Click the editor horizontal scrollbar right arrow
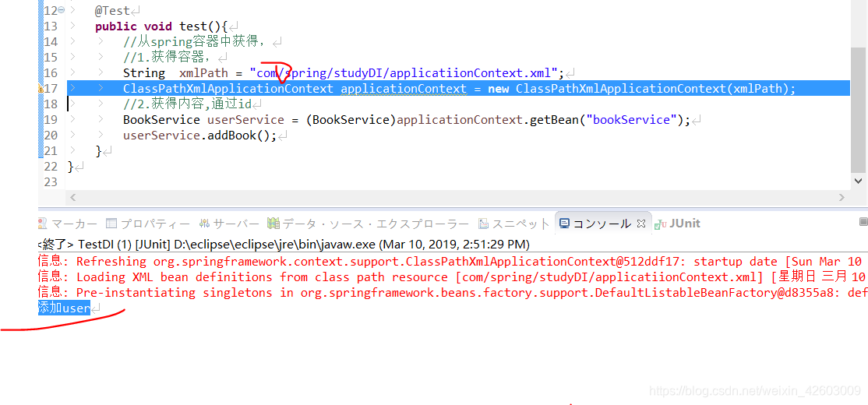The width and height of the screenshot is (868, 405). 842,197
